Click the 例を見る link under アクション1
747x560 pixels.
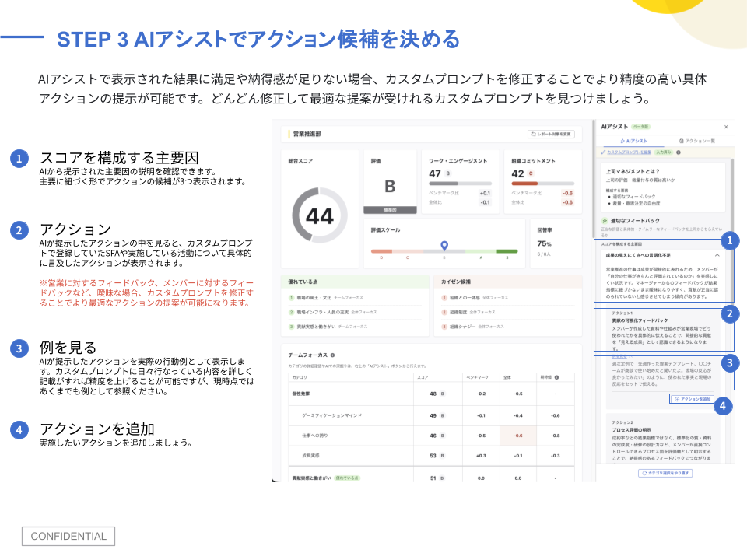[x=619, y=356]
